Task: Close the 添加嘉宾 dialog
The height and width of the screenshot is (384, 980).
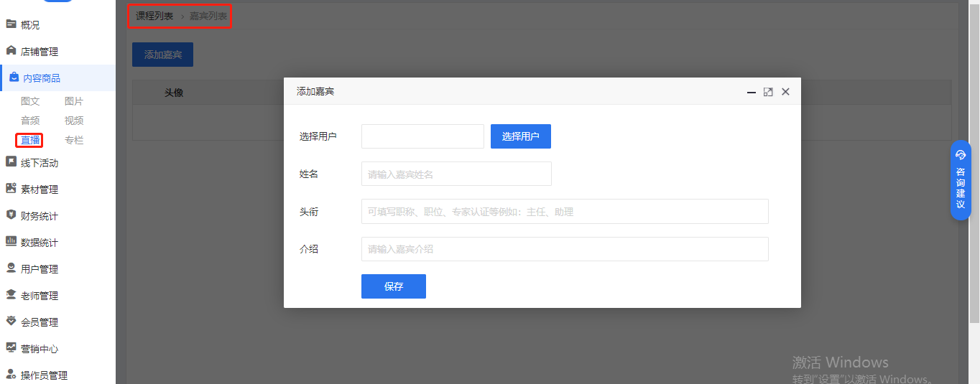Action: pos(785,92)
